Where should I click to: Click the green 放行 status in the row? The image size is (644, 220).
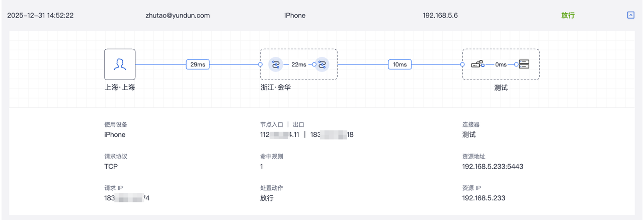(568, 15)
